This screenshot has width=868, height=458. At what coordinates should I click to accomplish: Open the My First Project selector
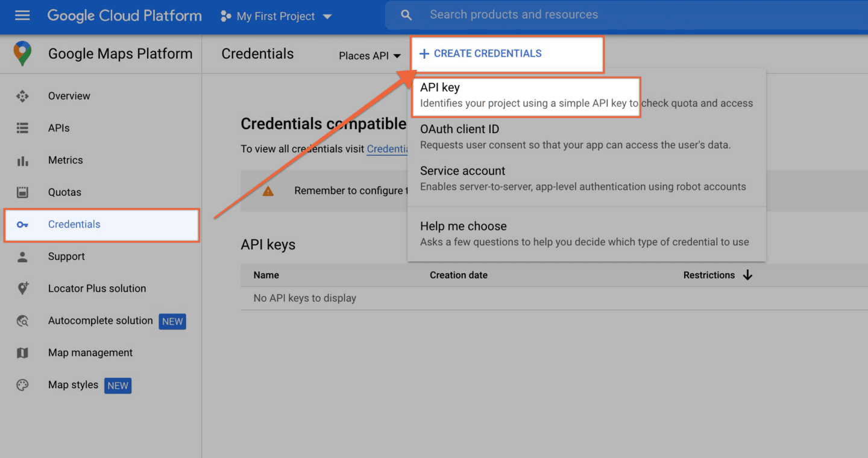coord(276,16)
